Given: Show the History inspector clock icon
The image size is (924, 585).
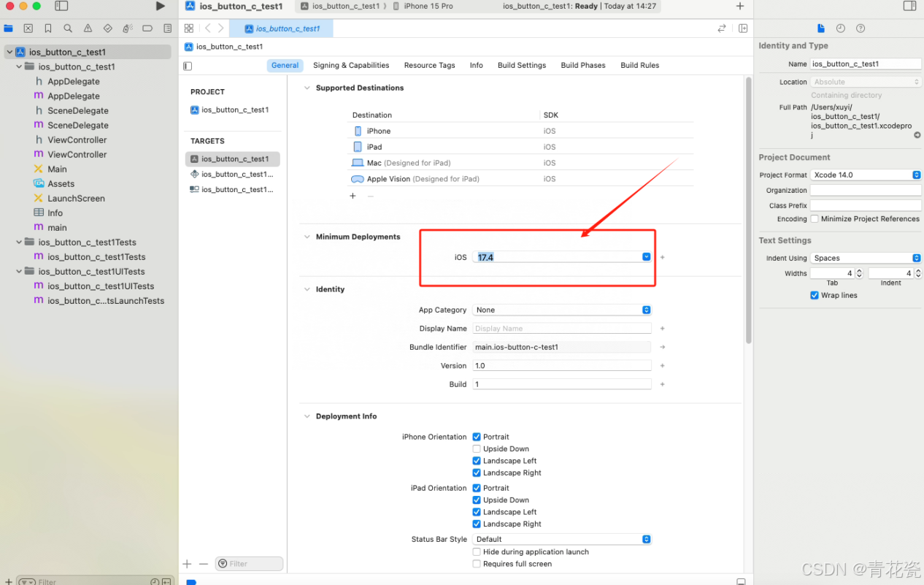Looking at the screenshot, I should pyautogui.click(x=841, y=28).
